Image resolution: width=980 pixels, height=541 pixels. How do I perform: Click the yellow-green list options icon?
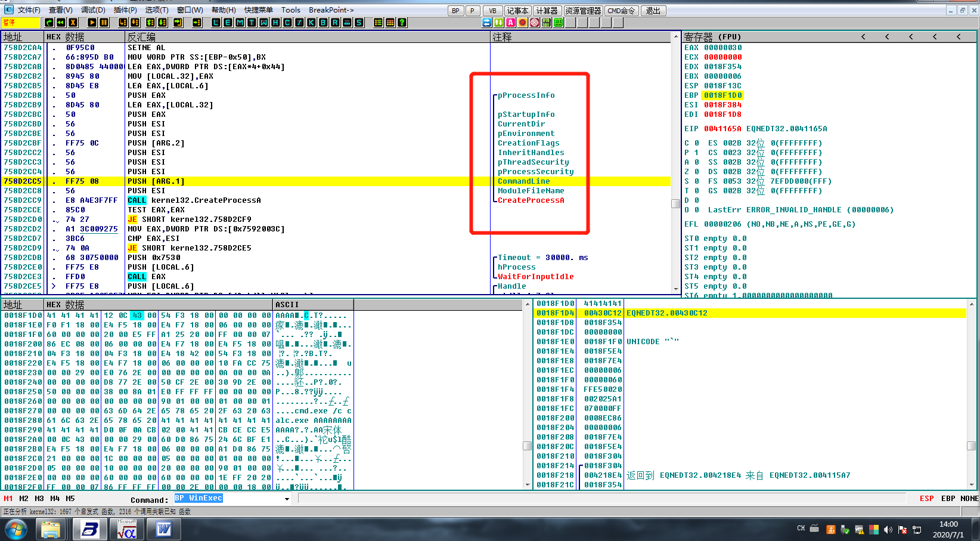378,23
